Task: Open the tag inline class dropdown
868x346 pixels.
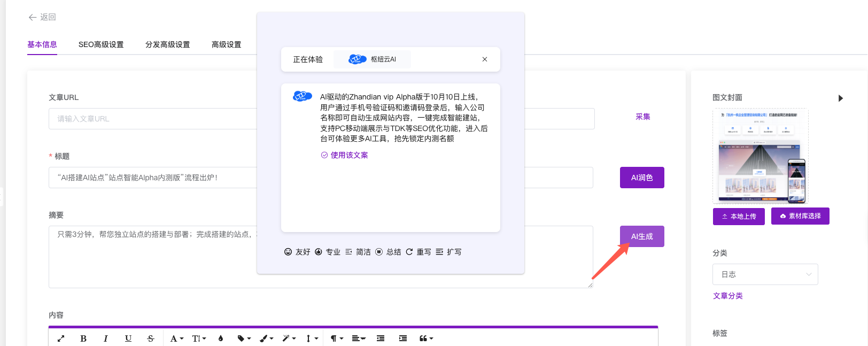Action: (244, 339)
